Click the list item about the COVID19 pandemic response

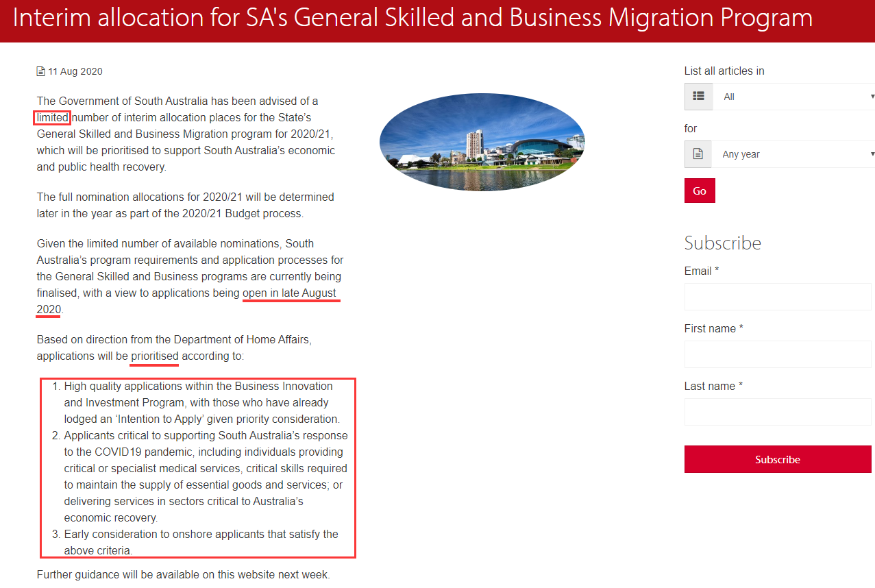point(204,476)
